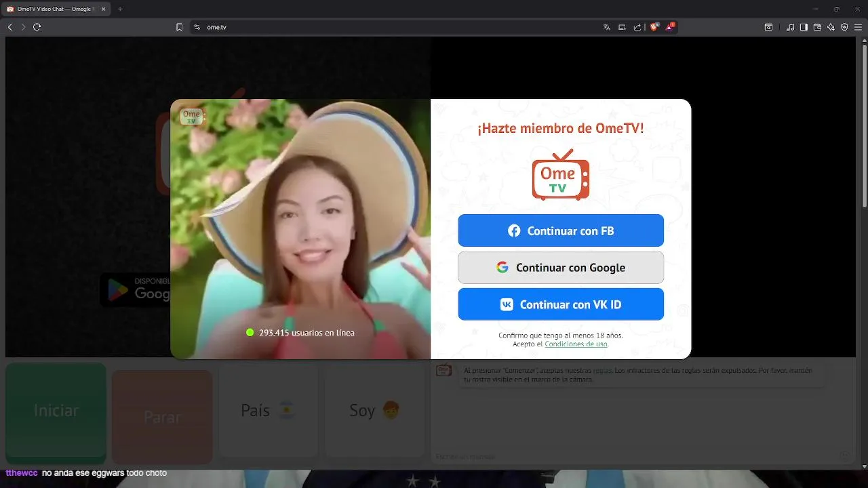868x488 pixels.
Task: Click the page vertical scrollbar
Action: (864, 125)
